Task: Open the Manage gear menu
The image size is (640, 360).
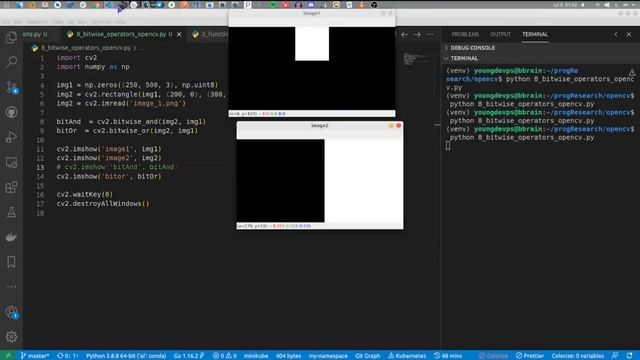Action: click(x=11, y=337)
